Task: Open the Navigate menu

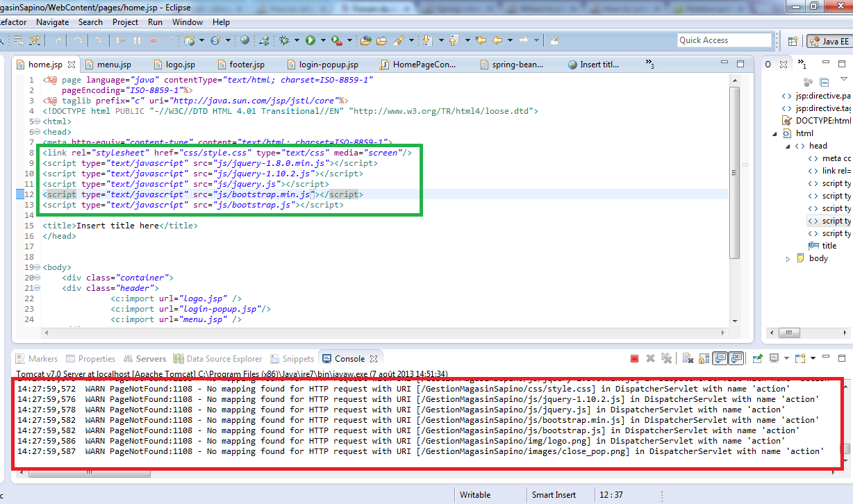Action: click(x=53, y=22)
